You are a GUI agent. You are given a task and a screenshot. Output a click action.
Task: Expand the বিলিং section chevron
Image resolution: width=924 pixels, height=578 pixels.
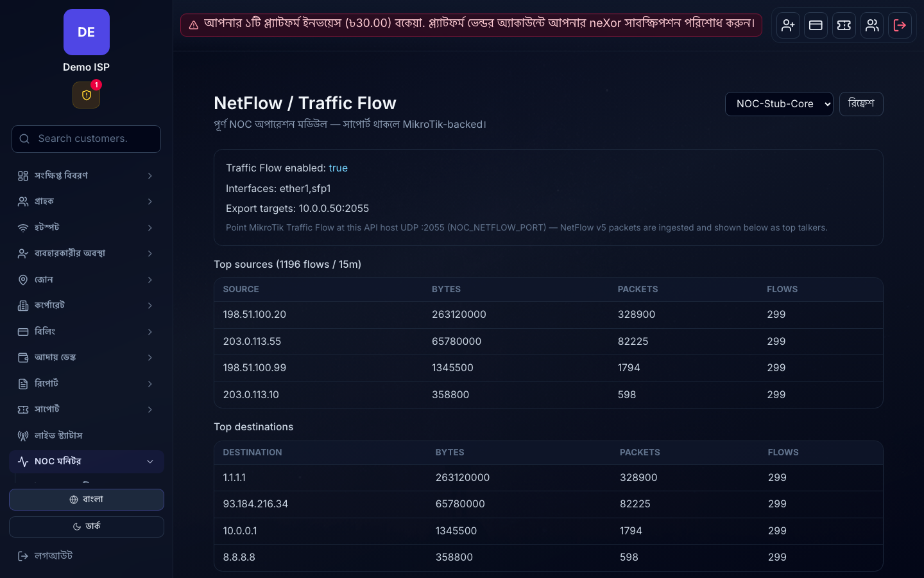150,332
